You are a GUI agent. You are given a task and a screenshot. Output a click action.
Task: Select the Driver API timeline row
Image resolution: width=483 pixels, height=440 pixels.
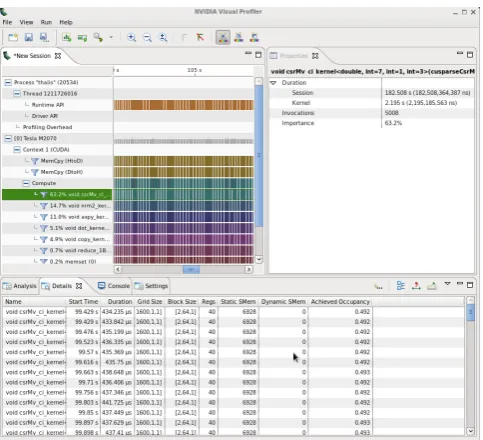[57, 116]
